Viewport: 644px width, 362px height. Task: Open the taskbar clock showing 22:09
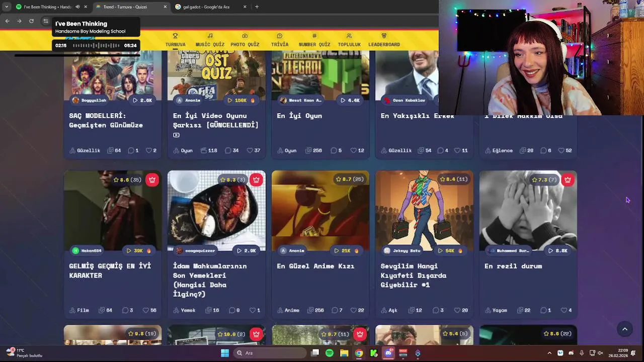(618, 353)
